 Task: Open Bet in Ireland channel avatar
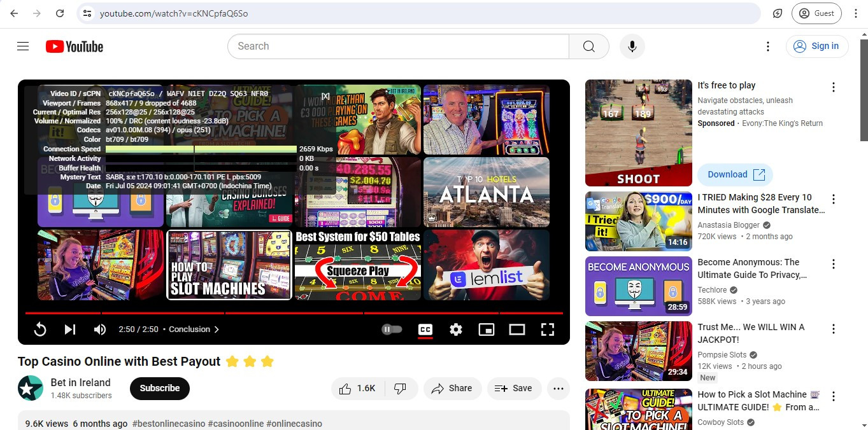click(31, 388)
